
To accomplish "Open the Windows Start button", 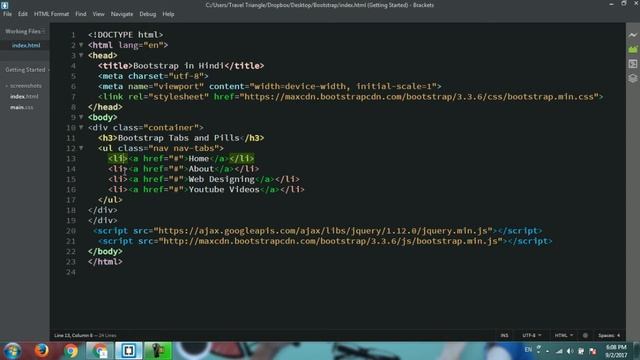I will [x=12, y=351].
